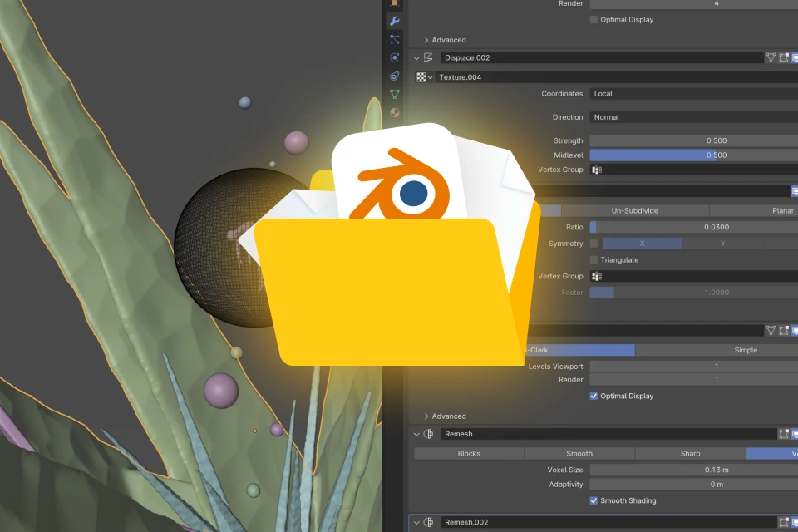Toggle edit mode icon above Simple tab
798x532 pixels.
tap(784, 330)
